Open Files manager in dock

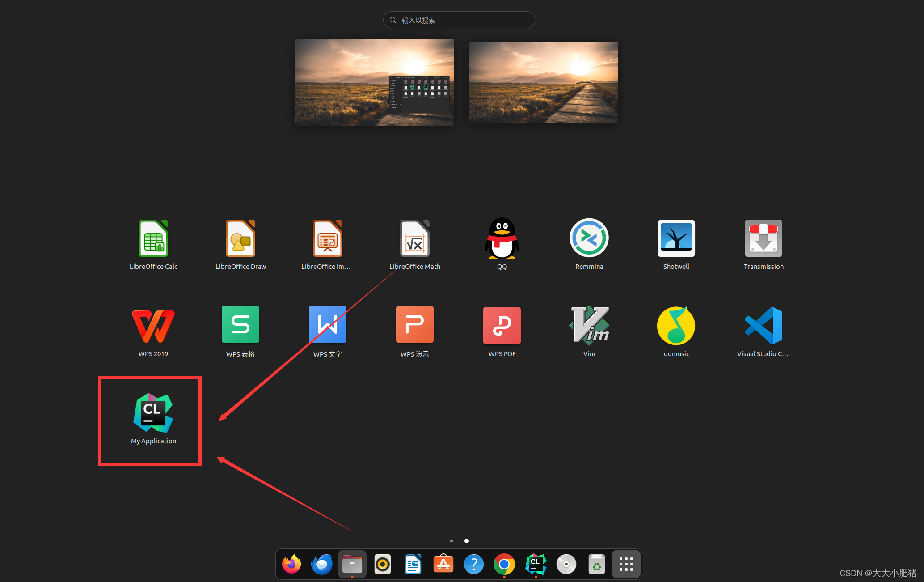click(x=352, y=564)
